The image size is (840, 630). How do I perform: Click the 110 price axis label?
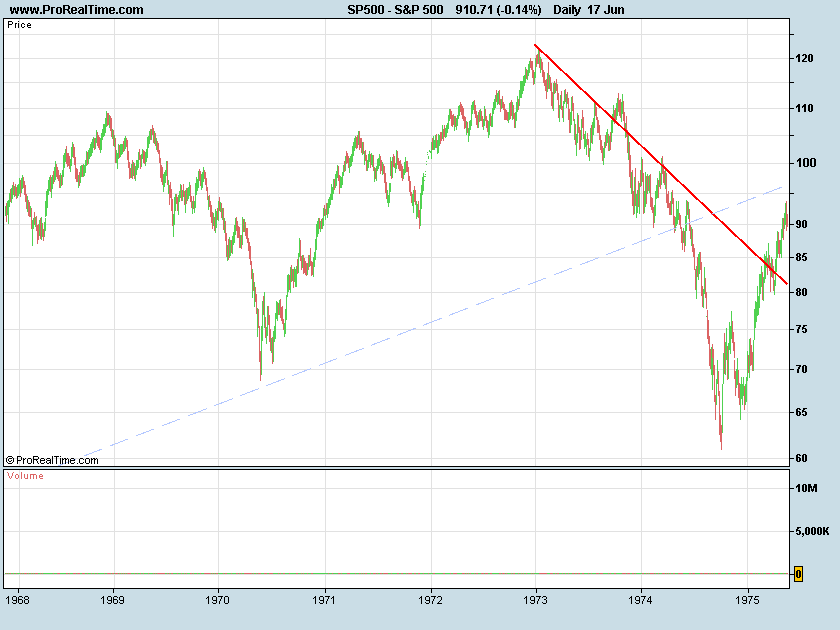tap(804, 108)
